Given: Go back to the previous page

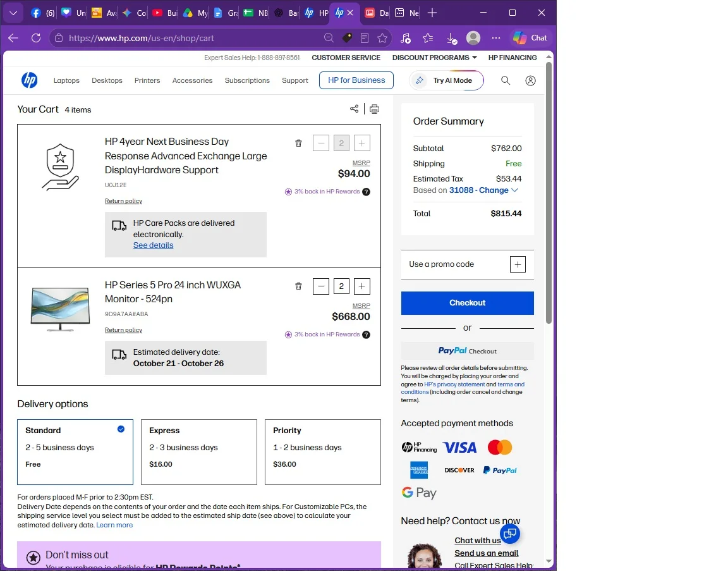Looking at the screenshot, I should point(13,38).
